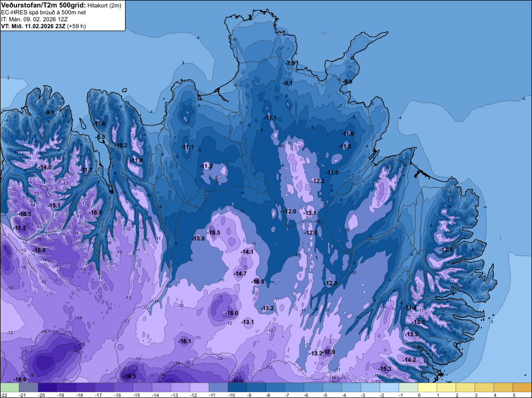Screen dimensions: 532x398
Task: Click the -14.1 temperature label
Action: [x=247, y=252]
